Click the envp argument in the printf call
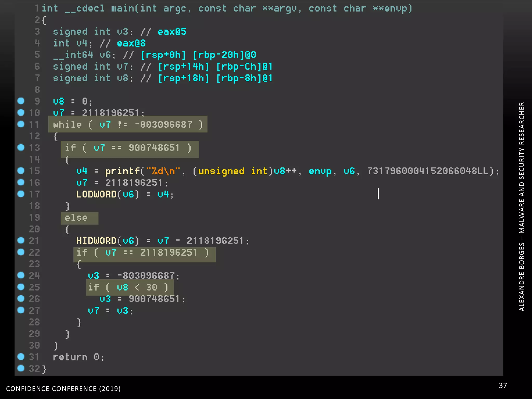 coord(320,171)
